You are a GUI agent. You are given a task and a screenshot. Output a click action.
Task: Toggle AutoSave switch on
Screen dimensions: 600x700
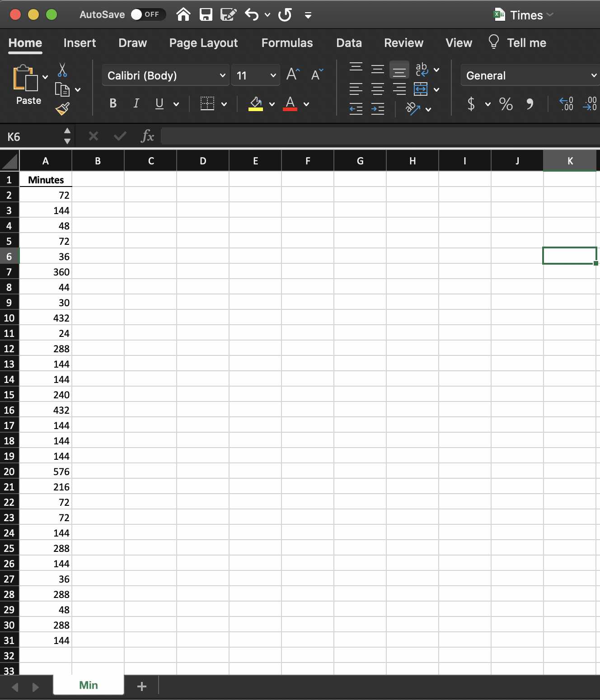(x=148, y=14)
